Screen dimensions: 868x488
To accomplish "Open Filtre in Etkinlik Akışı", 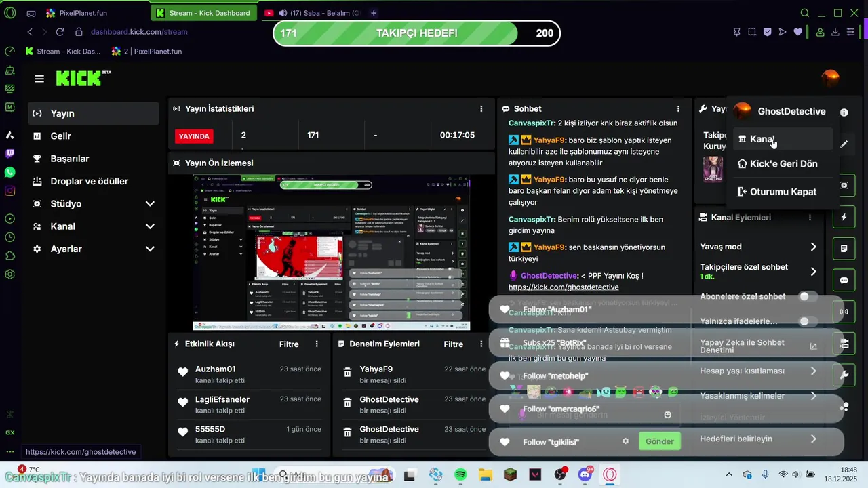I will 289,344.
